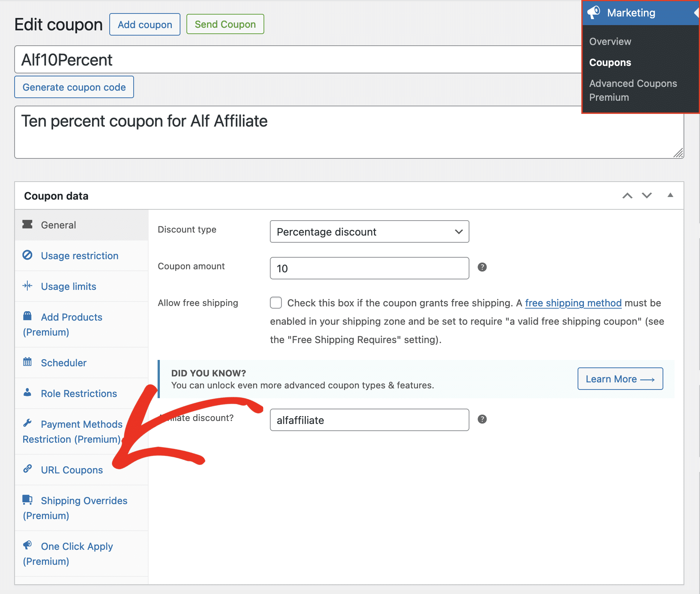Open the General tab
Viewport: 700px width, 594px height.
click(x=82, y=225)
